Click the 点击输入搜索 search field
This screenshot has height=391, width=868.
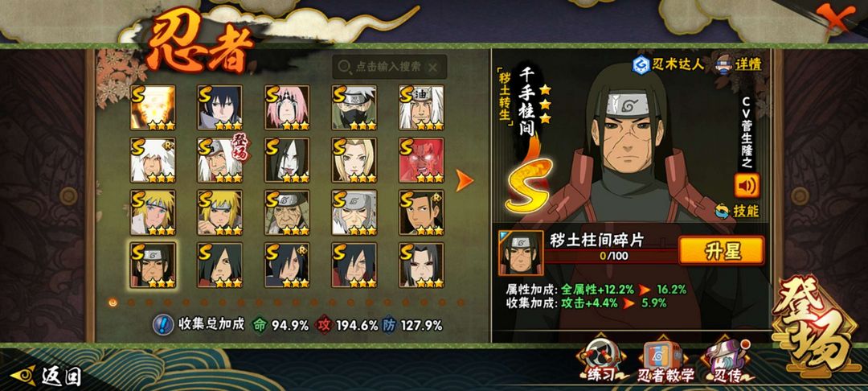tap(390, 67)
